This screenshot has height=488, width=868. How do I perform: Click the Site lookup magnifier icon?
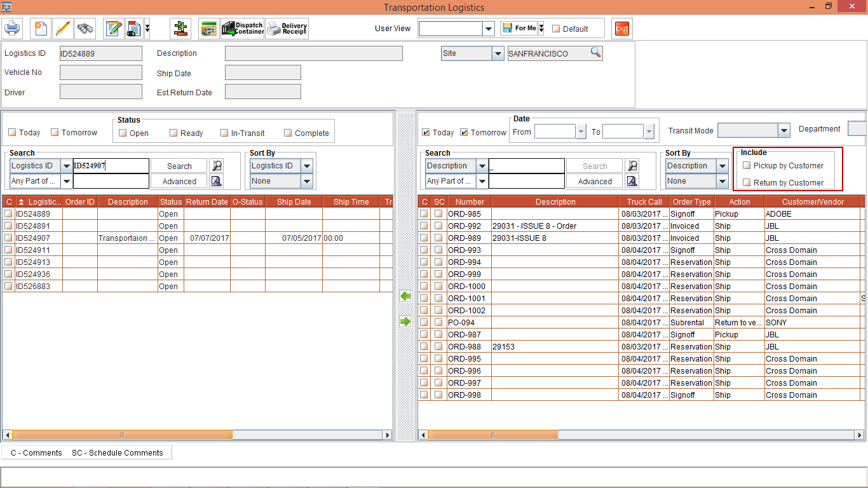[x=595, y=53]
